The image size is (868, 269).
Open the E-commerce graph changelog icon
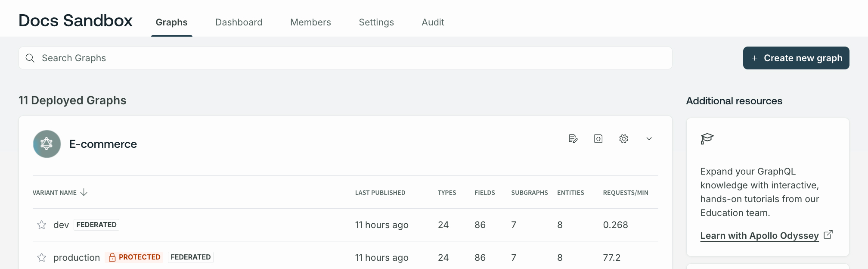[573, 139]
